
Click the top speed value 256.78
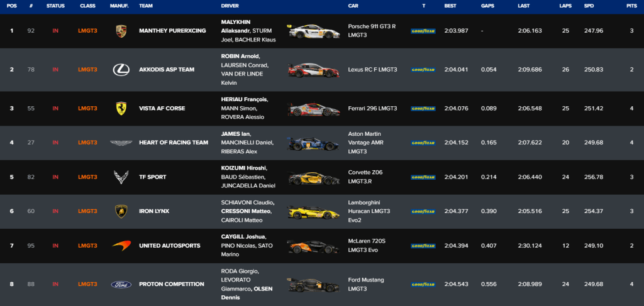click(x=594, y=177)
